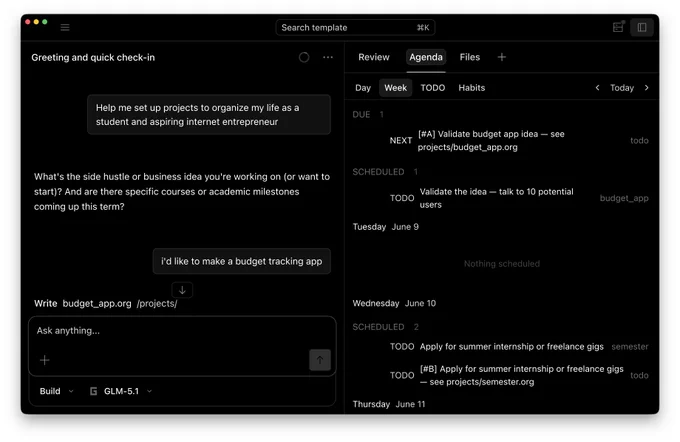
Task: Click TODO state of 'Validate the idea' item
Action: (402, 198)
